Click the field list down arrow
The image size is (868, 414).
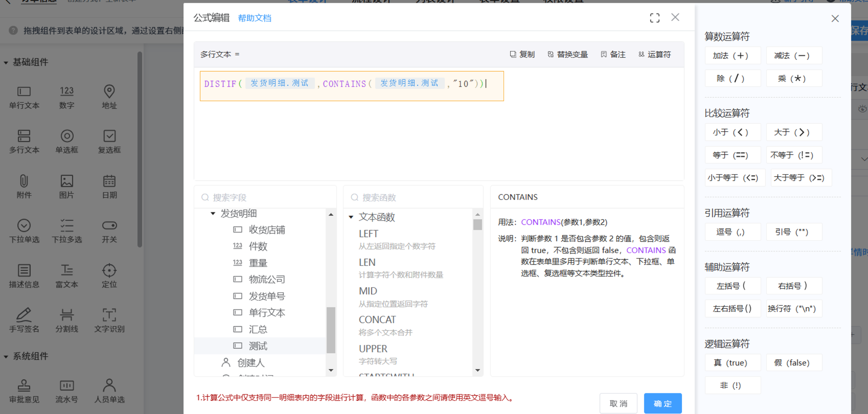pos(331,370)
